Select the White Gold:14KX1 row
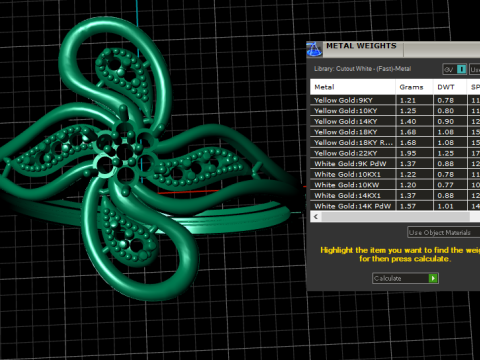 pyautogui.click(x=395, y=196)
